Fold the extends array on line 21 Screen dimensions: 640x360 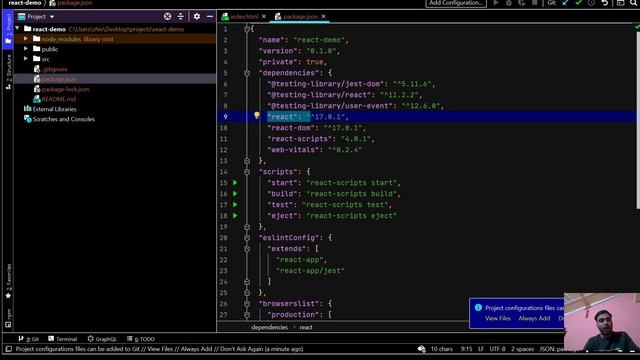247,249
